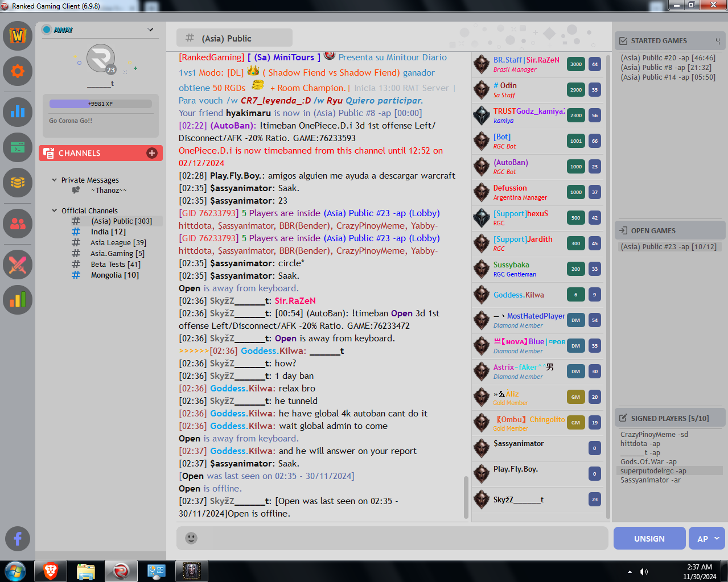Add a channel with the plus icon
Image resolution: width=728 pixels, height=582 pixels.
tap(152, 153)
